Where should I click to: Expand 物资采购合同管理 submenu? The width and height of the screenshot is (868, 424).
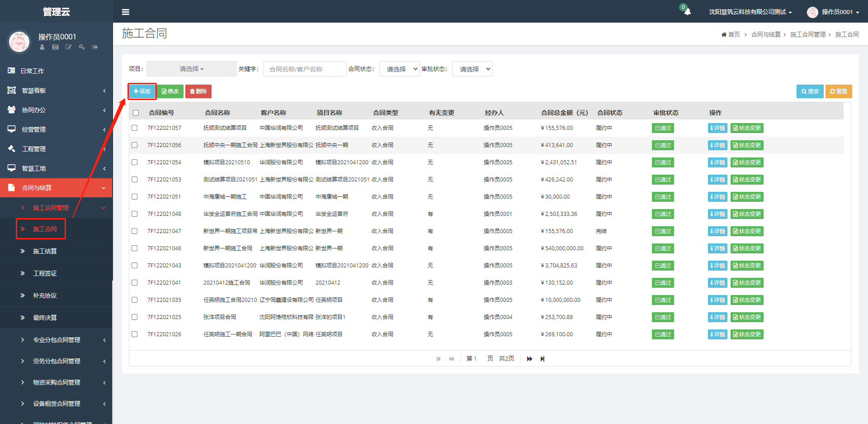coord(56,382)
